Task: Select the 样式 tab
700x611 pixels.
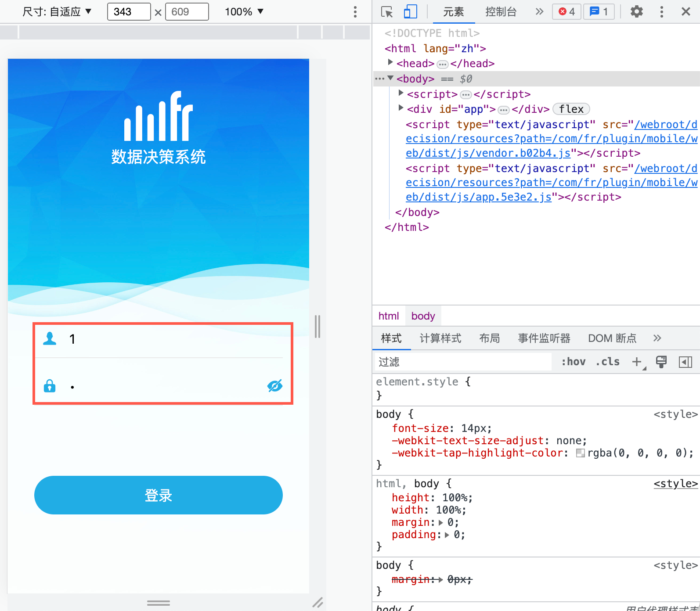Action: (391, 338)
